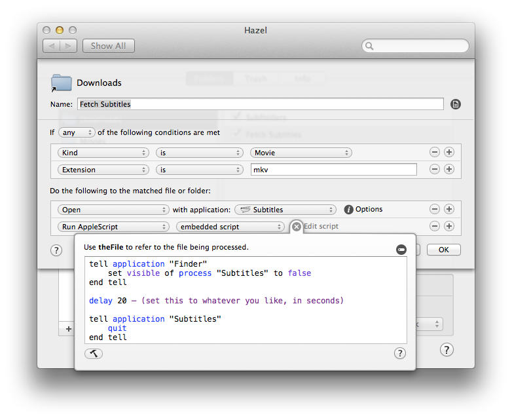Click the search field in toolbar
This screenshot has width=512, height=420.
tap(415, 46)
